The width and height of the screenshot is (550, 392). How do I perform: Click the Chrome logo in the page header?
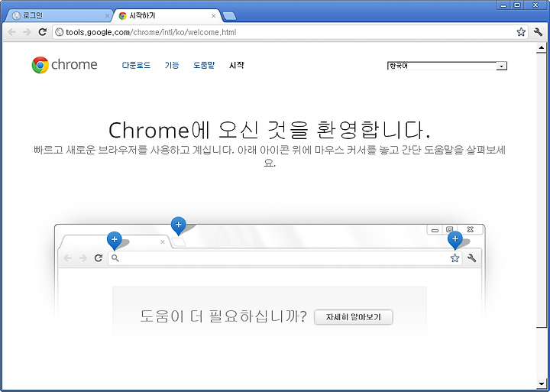point(64,65)
